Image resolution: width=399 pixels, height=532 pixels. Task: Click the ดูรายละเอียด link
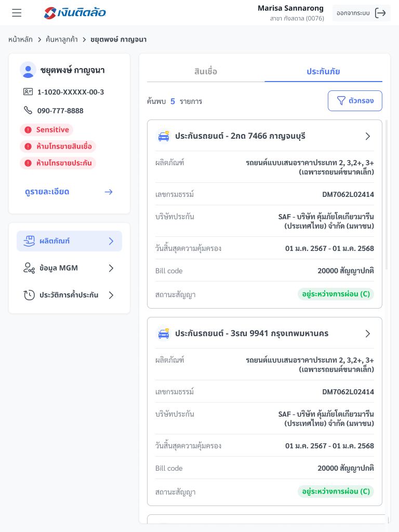pyautogui.click(x=47, y=192)
